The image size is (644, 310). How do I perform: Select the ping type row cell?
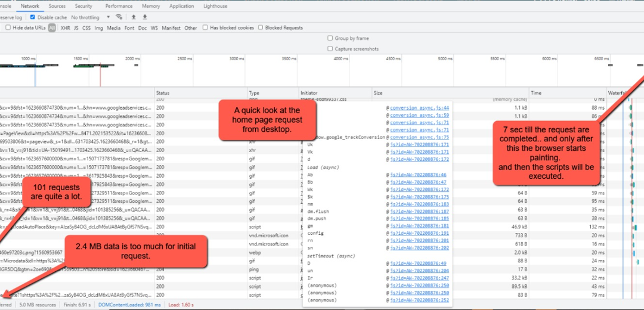[253, 270]
